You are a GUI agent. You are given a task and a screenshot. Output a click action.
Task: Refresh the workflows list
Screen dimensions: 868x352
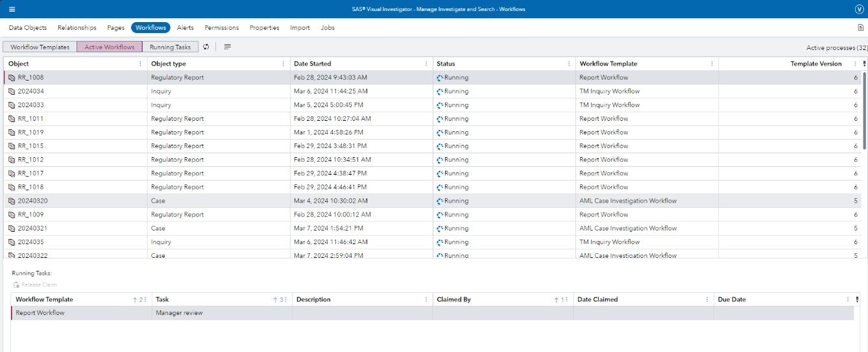coord(206,47)
